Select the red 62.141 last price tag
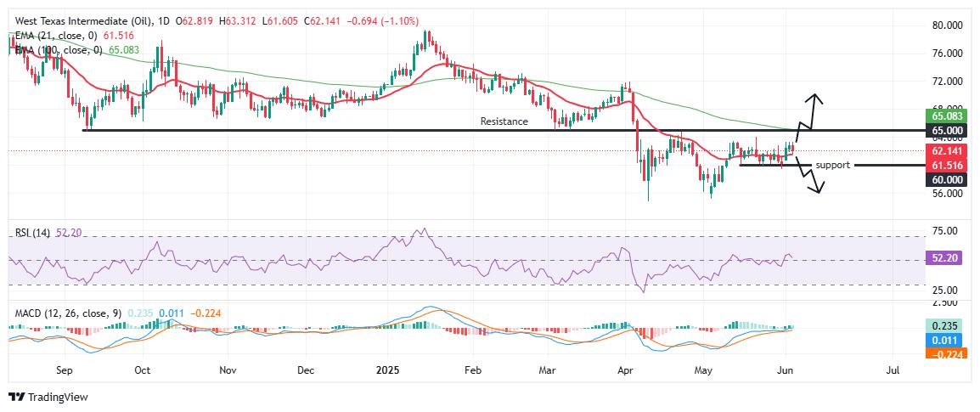 (x=946, y=150)
